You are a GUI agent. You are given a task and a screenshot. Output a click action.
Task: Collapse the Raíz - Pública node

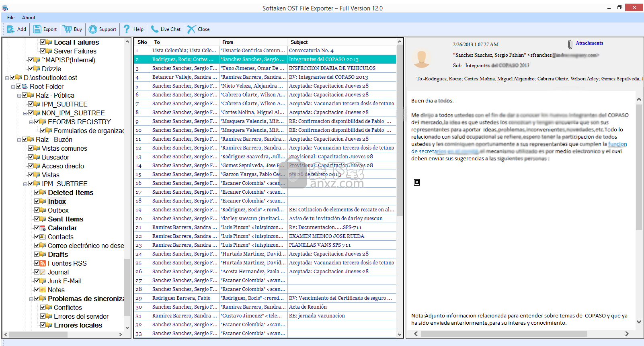click(x=19, y=95)
